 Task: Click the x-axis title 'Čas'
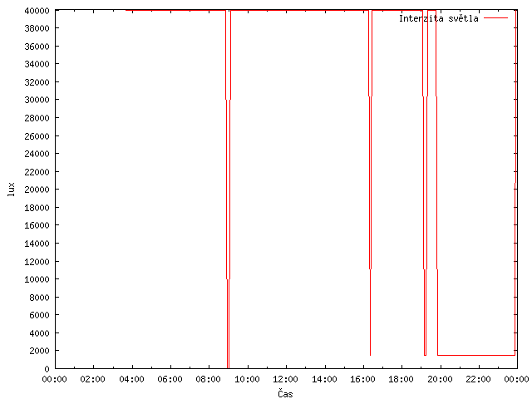pyautogui.click(x=285, y=393)
